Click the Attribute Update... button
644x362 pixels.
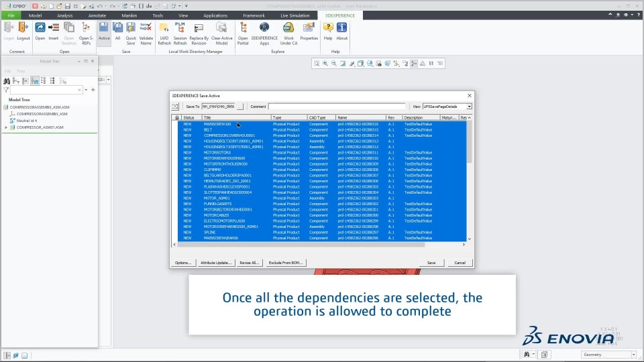click(x=215, y=263)
